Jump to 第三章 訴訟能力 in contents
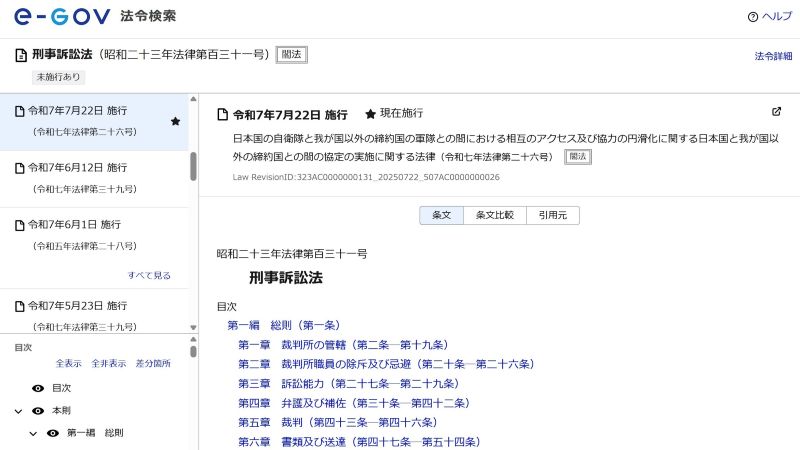This screenshot has height=450, width=800. coord(348,383)
